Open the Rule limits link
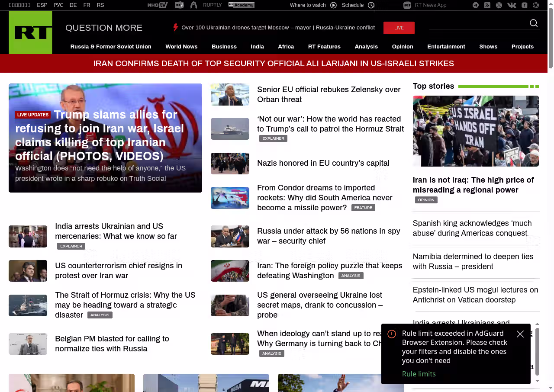554x392 pixels. pyautogui.click(x=419, y=374)
